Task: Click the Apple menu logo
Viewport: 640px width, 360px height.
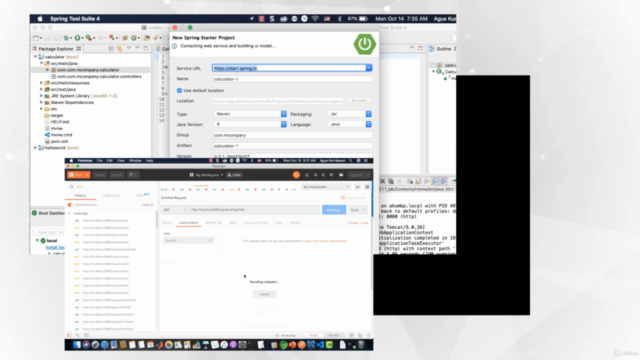Action: [x=40, y=19]
